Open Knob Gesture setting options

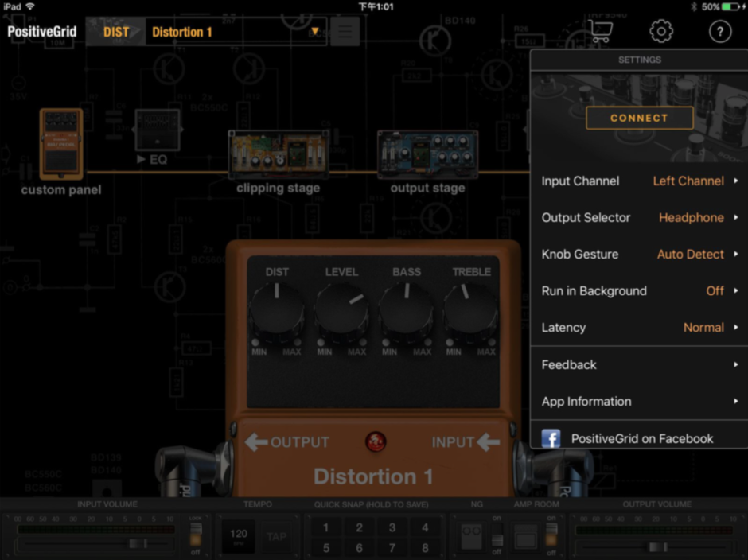(639, 255)
